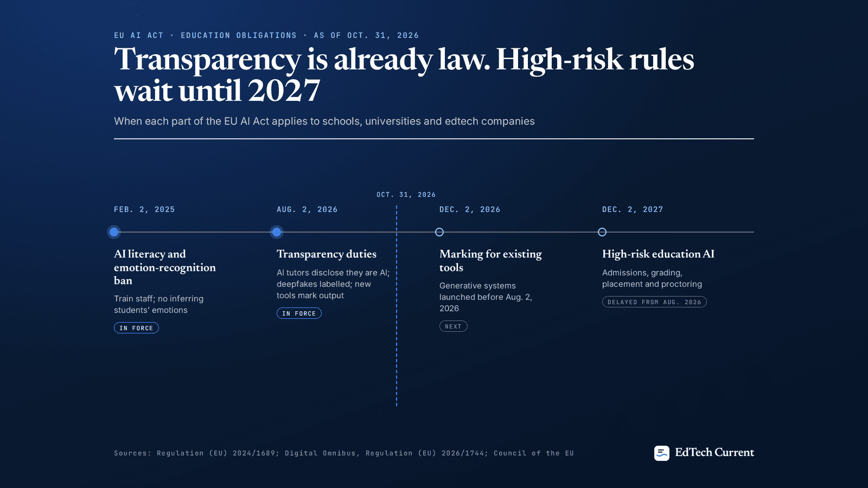Click 'Generative systems launched before Aug. 2, 2026' text

(x=486, y=297)
